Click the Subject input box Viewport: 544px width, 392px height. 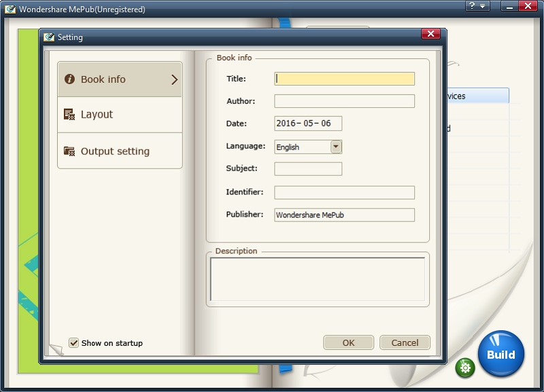[x=308, y=168]
